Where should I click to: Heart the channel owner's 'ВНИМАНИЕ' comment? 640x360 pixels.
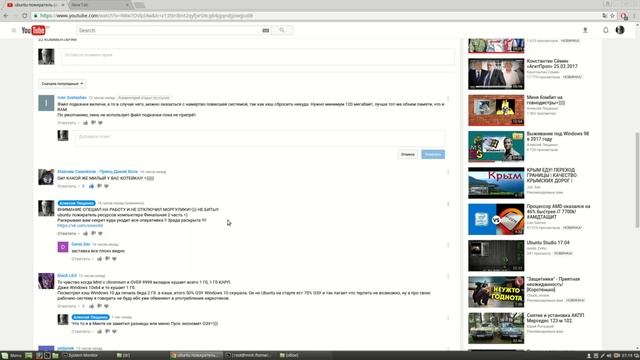coord(100,233)
